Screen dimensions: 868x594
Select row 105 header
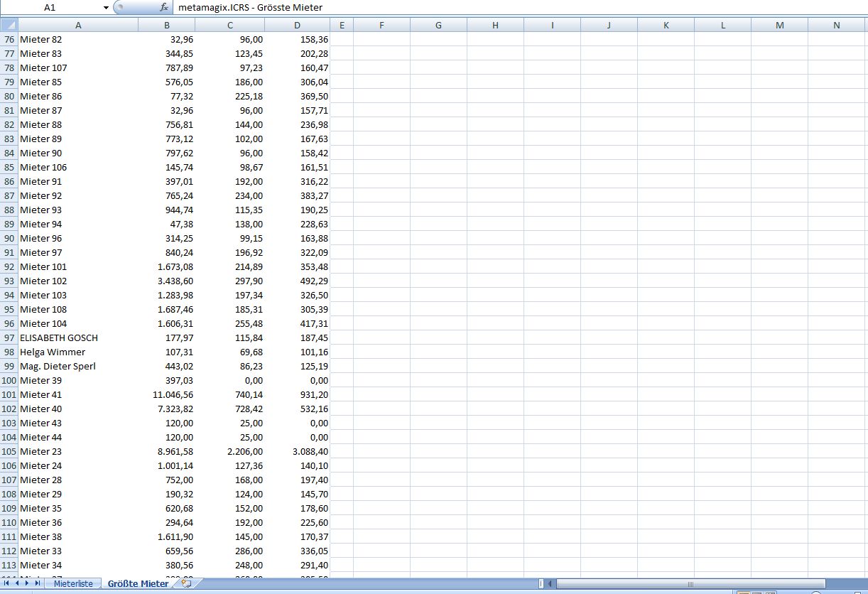[9, 451]
